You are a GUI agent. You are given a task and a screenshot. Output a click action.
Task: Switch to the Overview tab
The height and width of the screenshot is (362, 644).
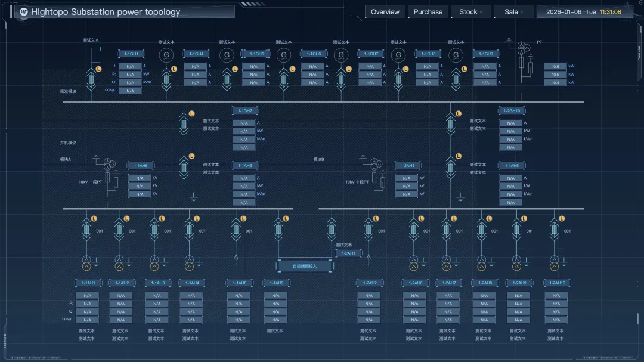pos(385,12)
